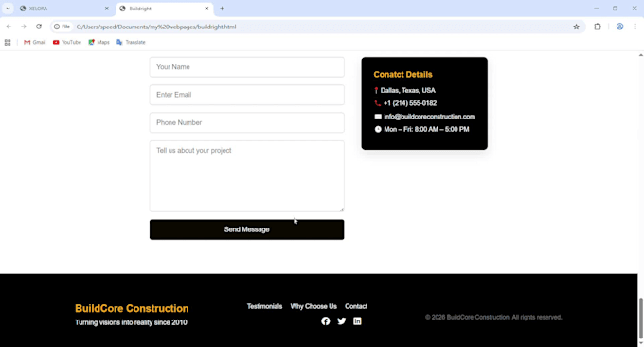Click the email info@buildcoreconstruction.com text
This screenshot has height=347, width=644.
point(430,117)
